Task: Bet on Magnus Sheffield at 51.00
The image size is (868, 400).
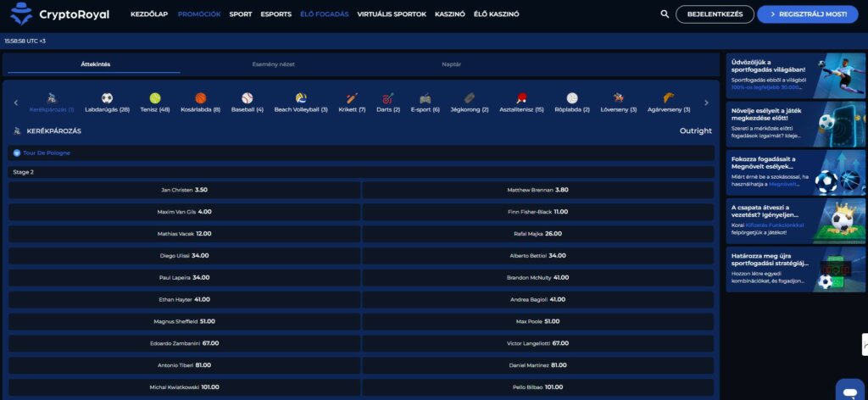Action: [x=184, y=321]
